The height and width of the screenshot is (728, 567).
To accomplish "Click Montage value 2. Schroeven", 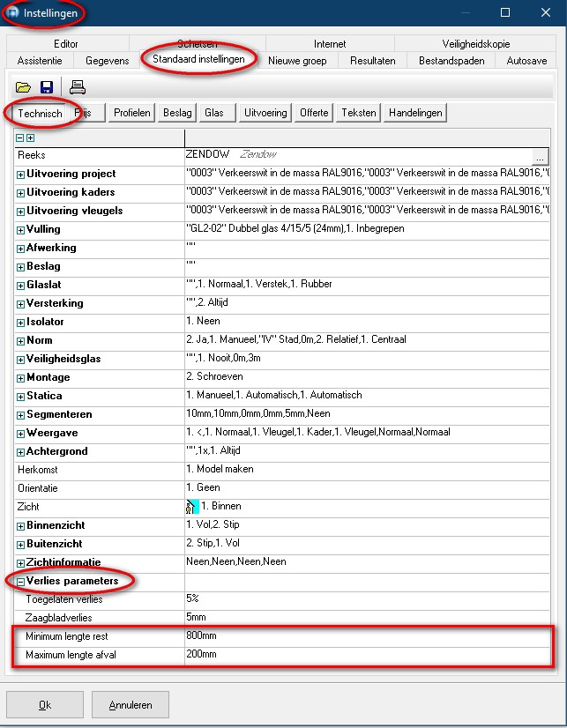I will pyautogui.click(x=367, y=377).
